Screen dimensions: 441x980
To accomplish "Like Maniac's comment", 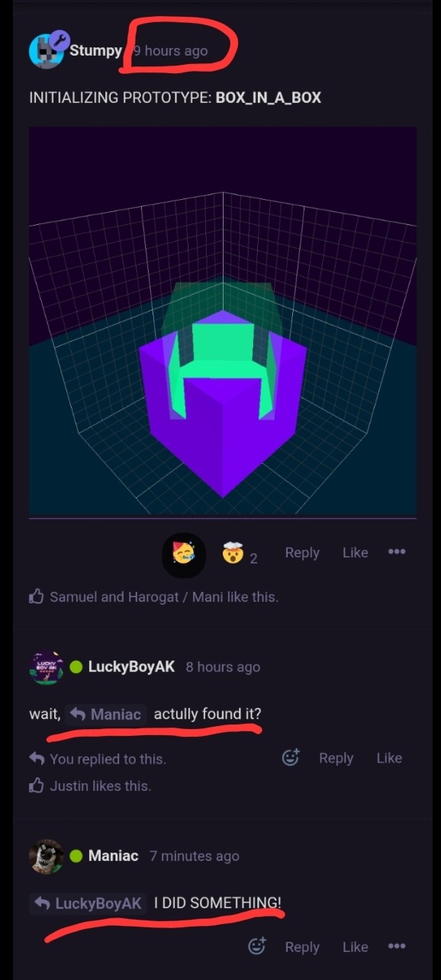I will (355, 946).
